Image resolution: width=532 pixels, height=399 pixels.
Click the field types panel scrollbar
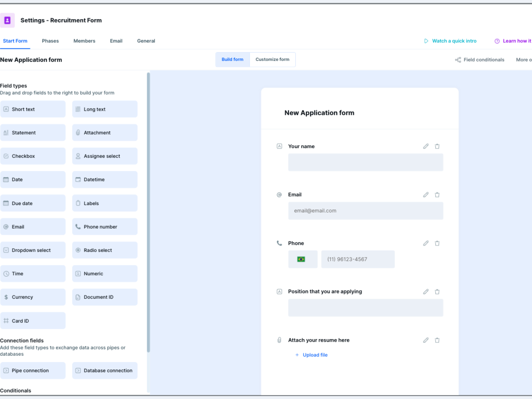[x=149, y=212]
